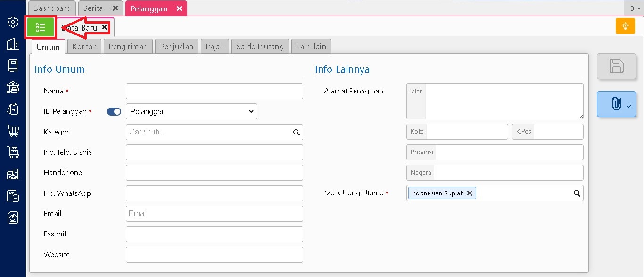Open the Kategori search dropdown field

[x=214, y=133]
